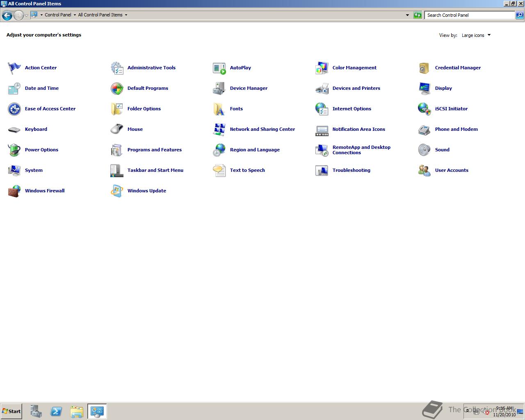Image resolution: width=525 pixels, height=420 pixels.
Task: Open the Display monitor icon
Action: pyautogui.click(x=425, y=88)
